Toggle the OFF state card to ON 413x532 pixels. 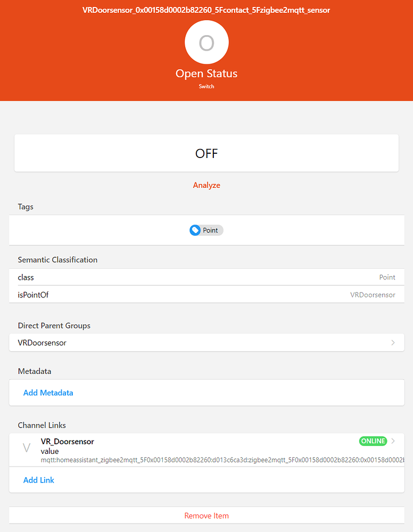pyautogui.click(x=206, y=153)
